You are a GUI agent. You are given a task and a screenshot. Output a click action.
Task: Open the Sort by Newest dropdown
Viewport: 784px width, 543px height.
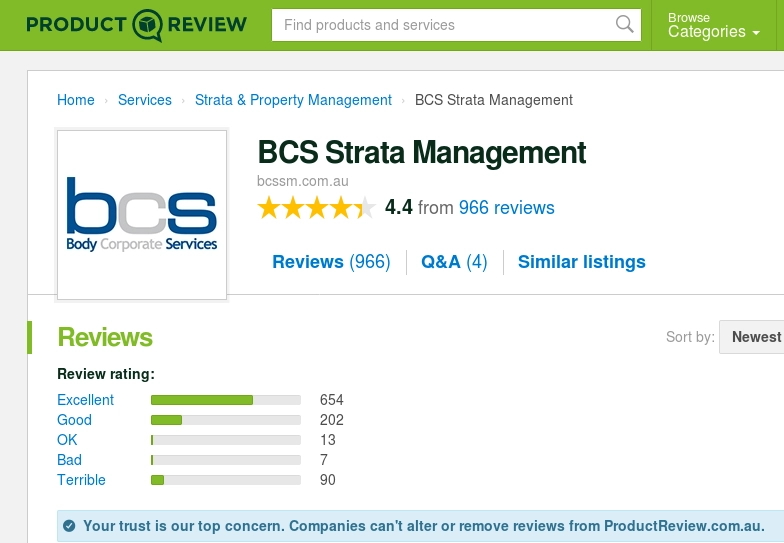coord(755,337)
